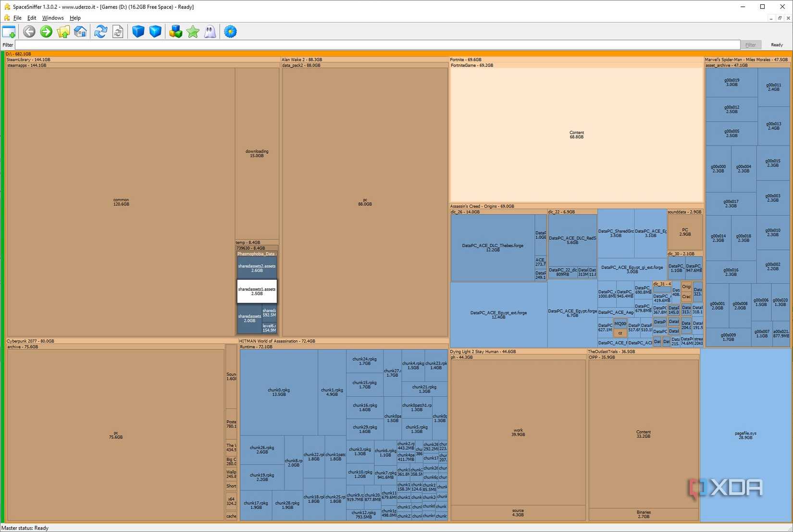Select the g00s019 3.0GB block

731,83
